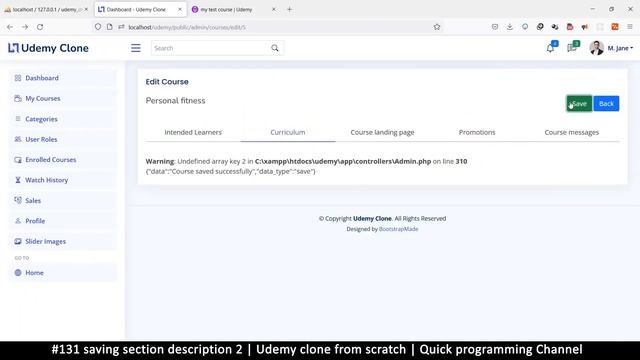Switch to Intended Learners tab
640x360 pixels.
click(x=193, y=132)
